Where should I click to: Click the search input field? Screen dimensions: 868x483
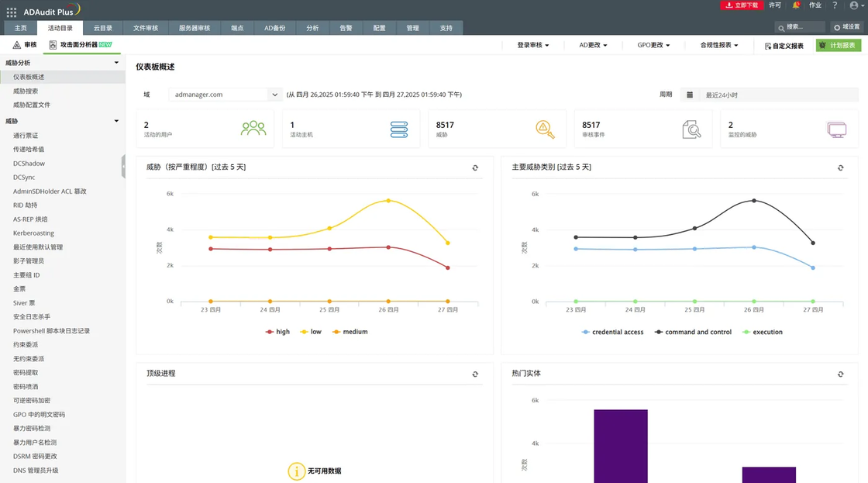800,27
